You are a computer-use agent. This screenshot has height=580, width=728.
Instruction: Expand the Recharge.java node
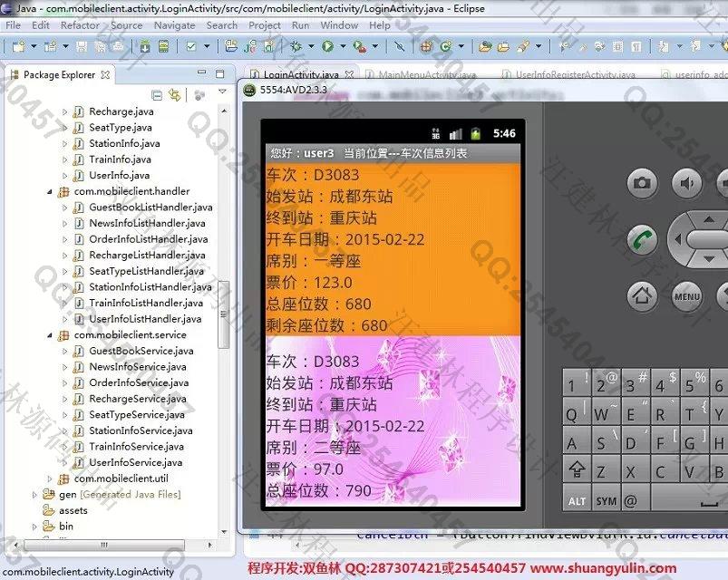[64, 111]
